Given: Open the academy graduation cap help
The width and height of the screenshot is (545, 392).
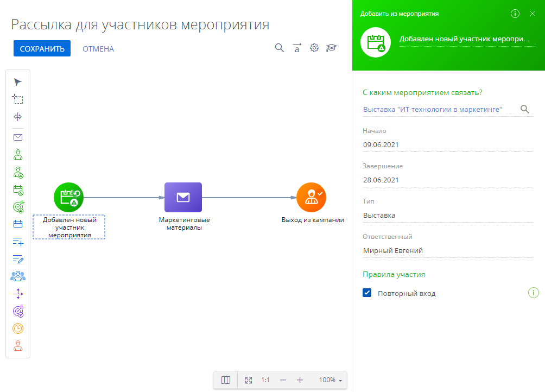Looking at the screenshot, I should 332,48.
